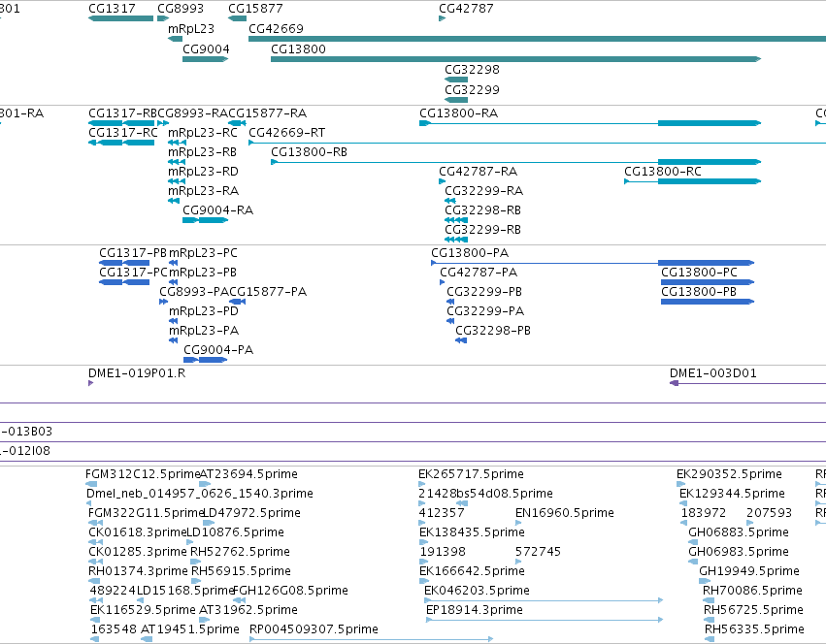Click EST GH19949.5prime label

(x=749, y=571)
